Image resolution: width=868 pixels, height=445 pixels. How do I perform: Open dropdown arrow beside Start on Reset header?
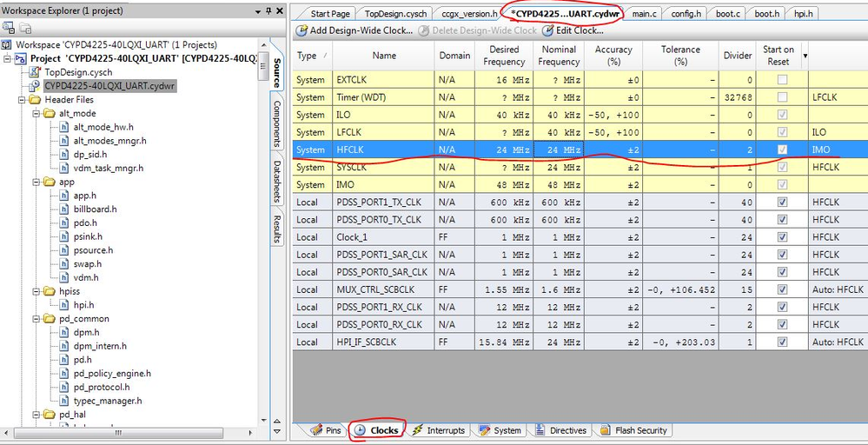pos(805,56)
